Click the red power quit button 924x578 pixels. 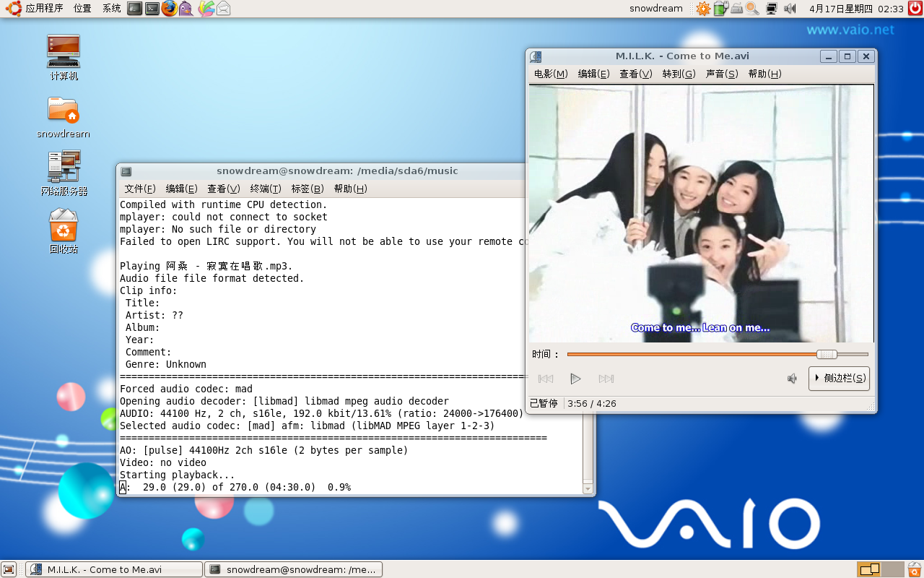click(x=915, y=9)
